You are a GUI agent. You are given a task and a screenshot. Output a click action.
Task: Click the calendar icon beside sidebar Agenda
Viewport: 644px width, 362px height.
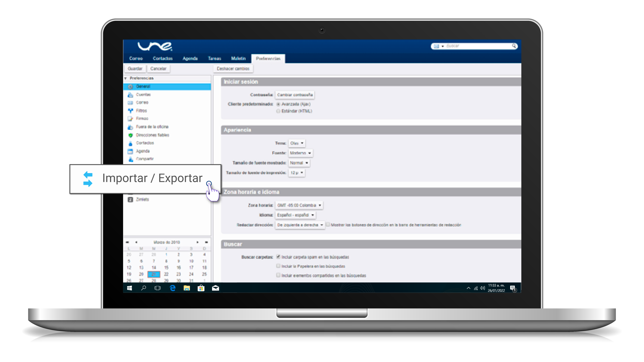pyautogui.click(x=130, y=151)
